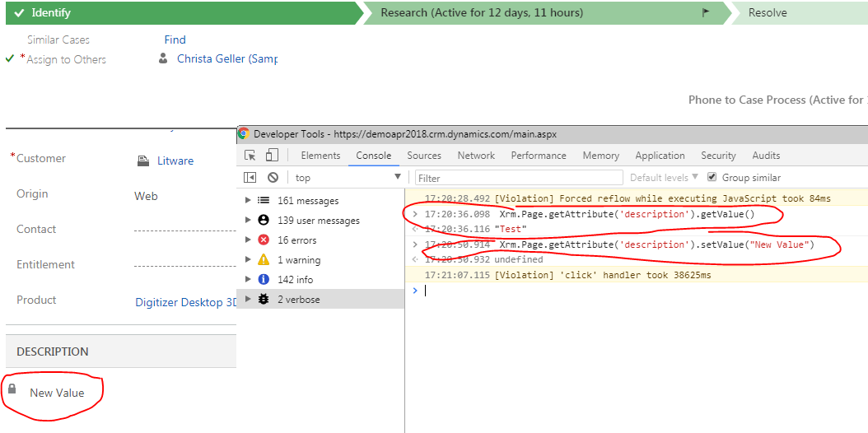Open the Digitizer Desktop product link
Screen dimensions: 868x433
pos(185,302)
